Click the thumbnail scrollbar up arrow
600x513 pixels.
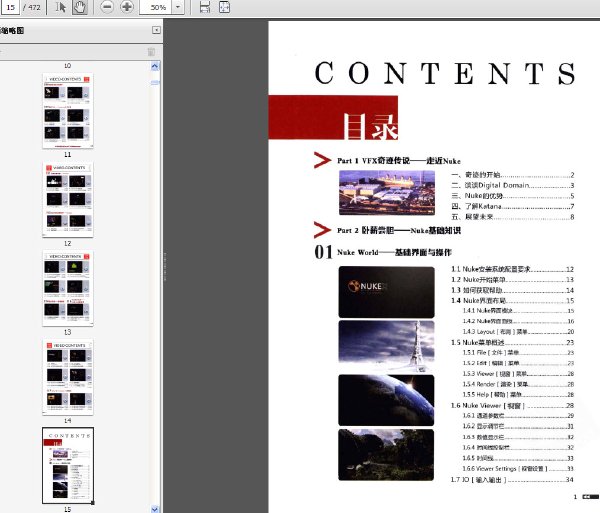click(x=155, y=67)
